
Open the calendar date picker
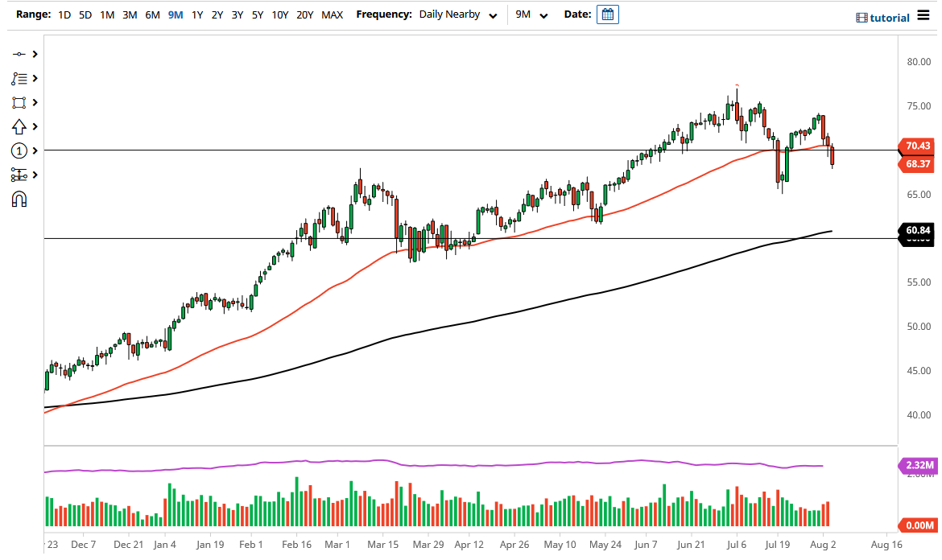click(608, 14)
